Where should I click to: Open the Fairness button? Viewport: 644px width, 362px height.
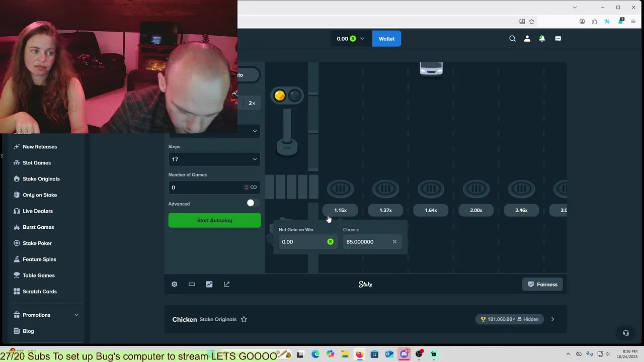542,285
